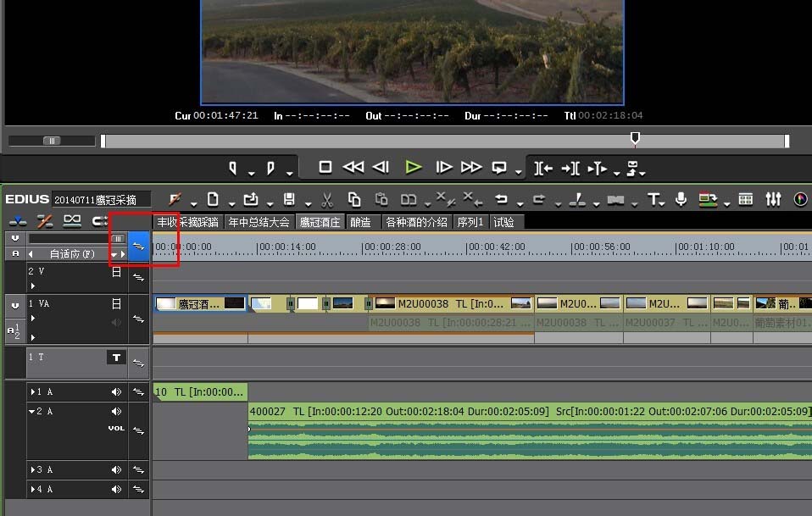Collapse the 2 A audio track
This screenshot has width=812, height=516.
click(x=33, y=412)
